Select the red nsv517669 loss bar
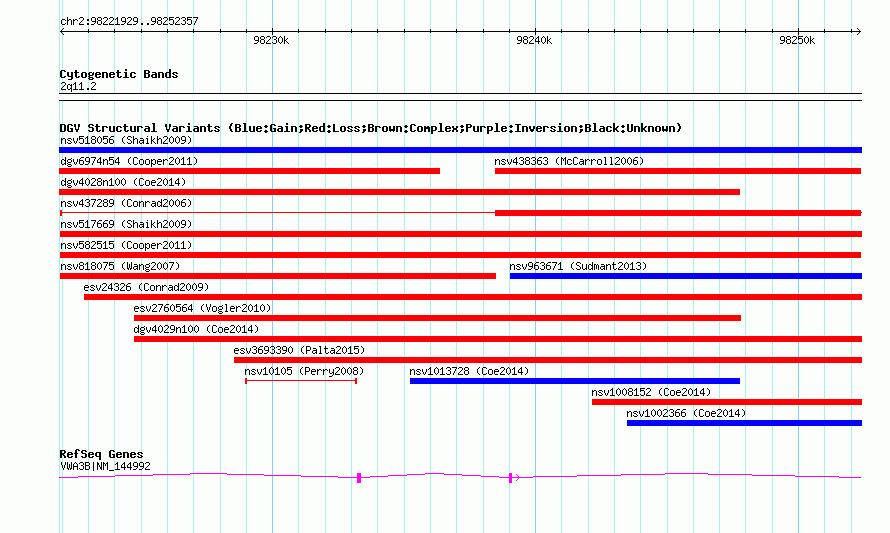The width and height of the screenshot is (890, 533). pyautogui.click(x=460, y=234)
